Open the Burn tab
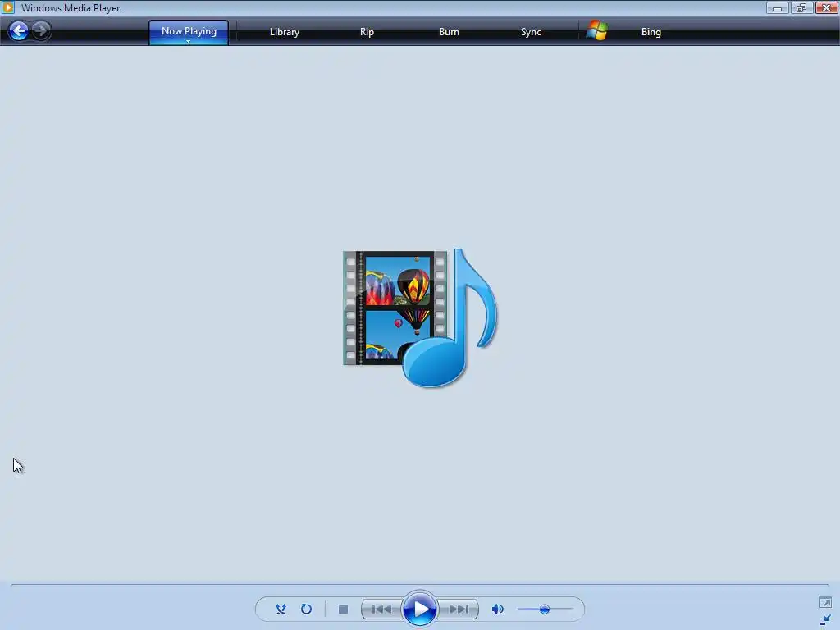This screenshot has width=840, height=630. (x=449, y=32)
